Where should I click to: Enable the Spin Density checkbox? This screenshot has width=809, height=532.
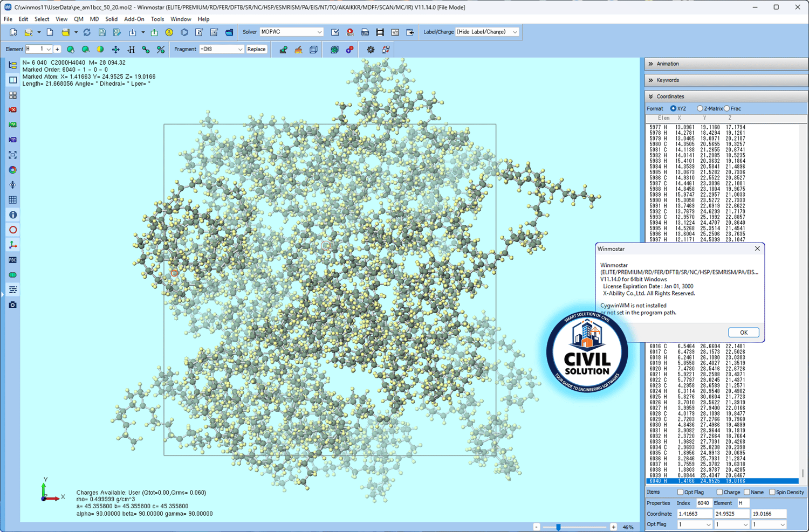[x=772, y=492]
